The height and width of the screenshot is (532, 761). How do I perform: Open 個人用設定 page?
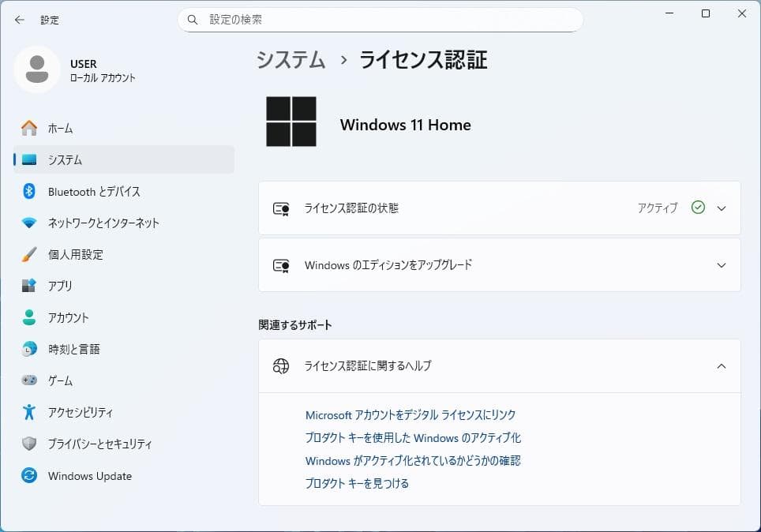[x=124, y=254]
